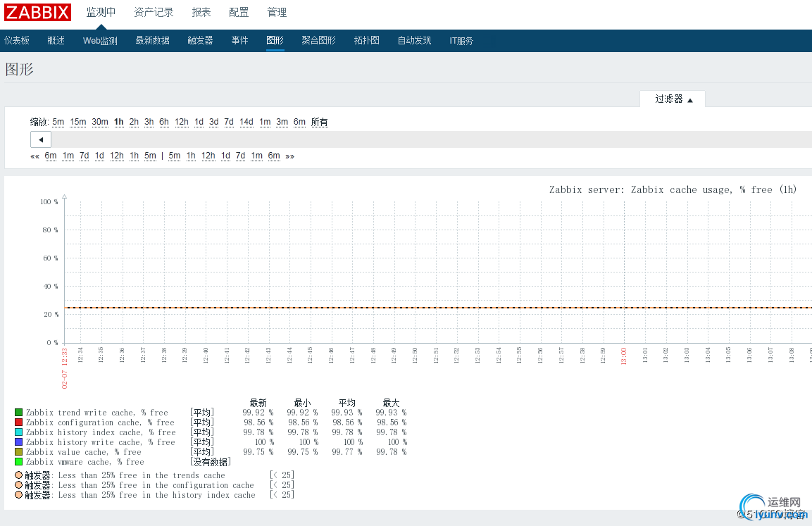This screenshot has width=812, height=526.
Task: Click legend text 'Zabbix configuration cache, % free'
Action: (x=101, y=422)
